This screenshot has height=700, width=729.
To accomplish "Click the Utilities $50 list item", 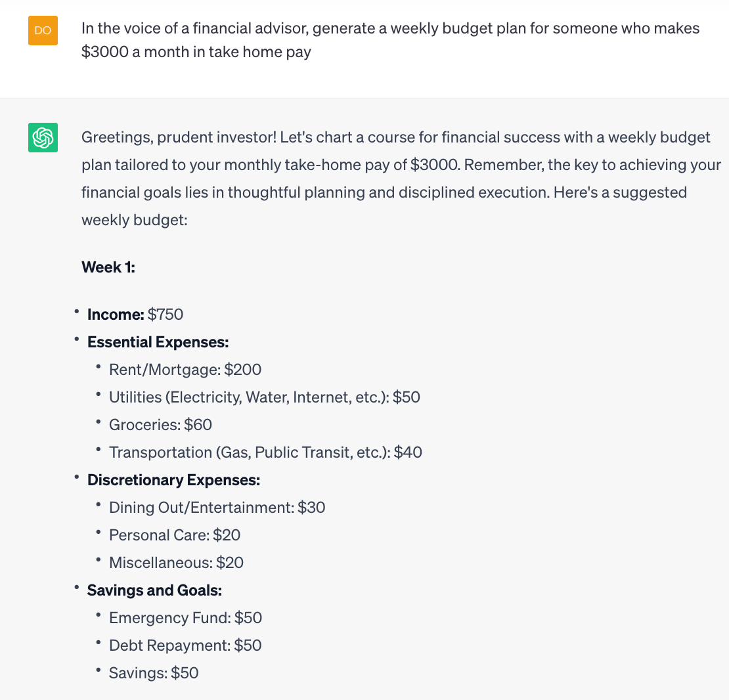I will point(265,397).
